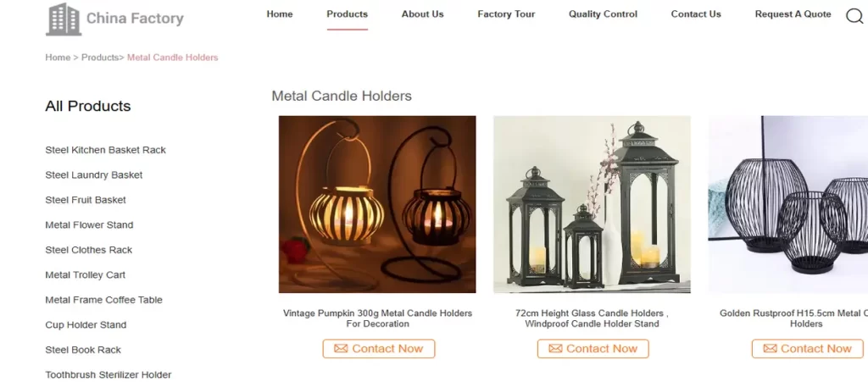Select Steel Kitchen Basket Rack category
This screenshot has height=382, width=868.
106,150
